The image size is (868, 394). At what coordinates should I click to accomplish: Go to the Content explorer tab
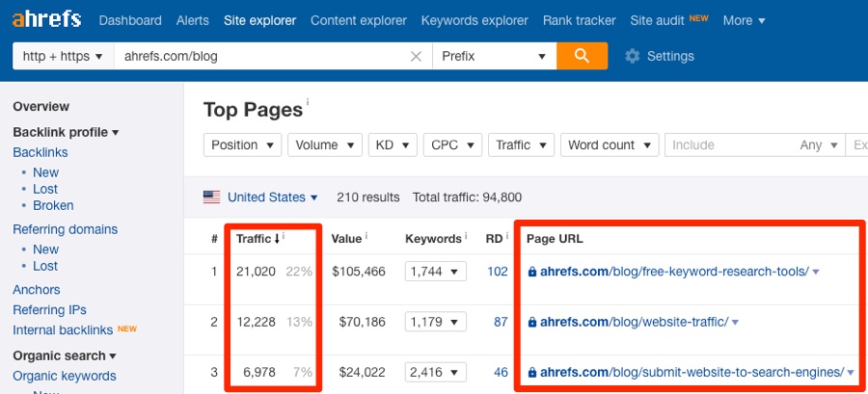[x=359, y=20]
